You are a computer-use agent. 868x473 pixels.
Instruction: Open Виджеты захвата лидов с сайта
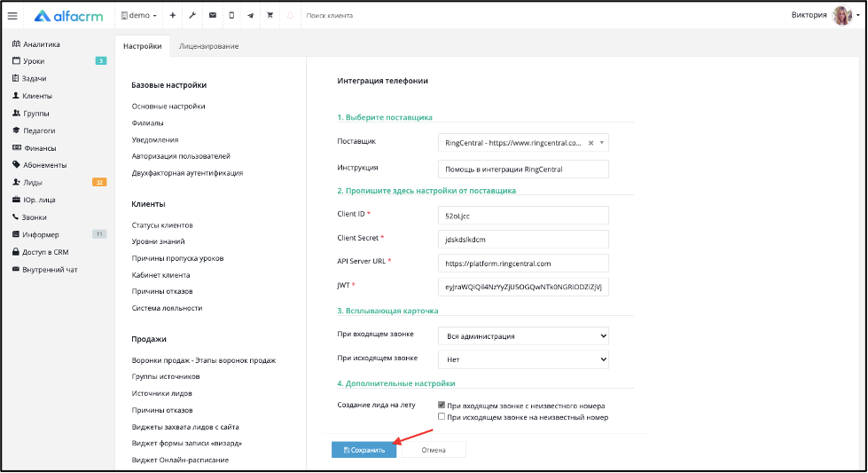click(x=185, y=427)
